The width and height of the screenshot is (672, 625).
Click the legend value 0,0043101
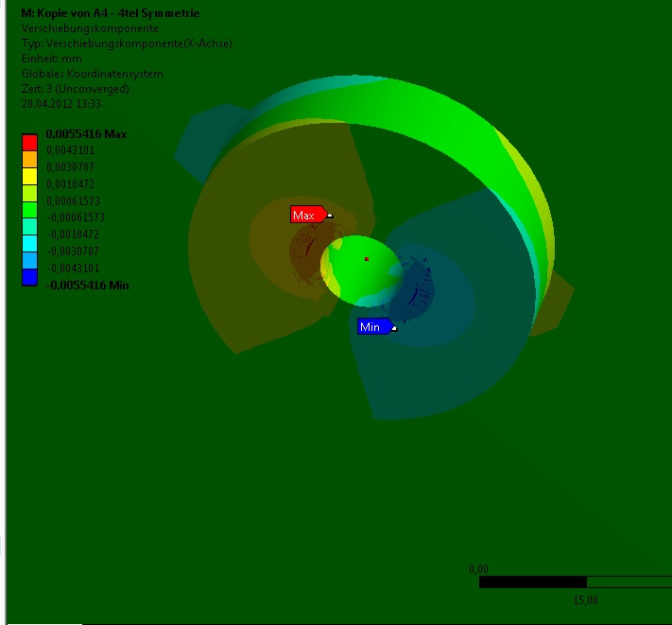click(70, 150)
